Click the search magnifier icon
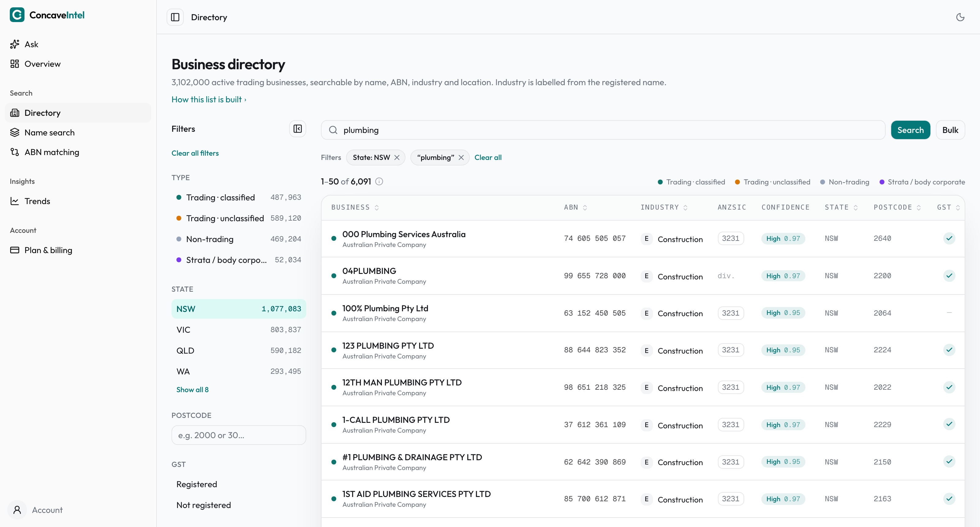This screenshot has height=527, width=980. [x=333, y=130]
